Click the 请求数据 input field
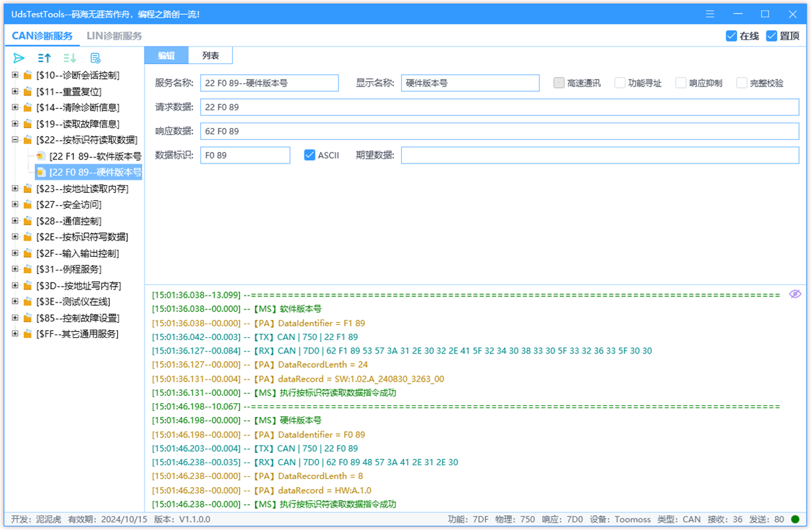The width and height of the screenshot is (812, 530). click(x=500, y=107)
